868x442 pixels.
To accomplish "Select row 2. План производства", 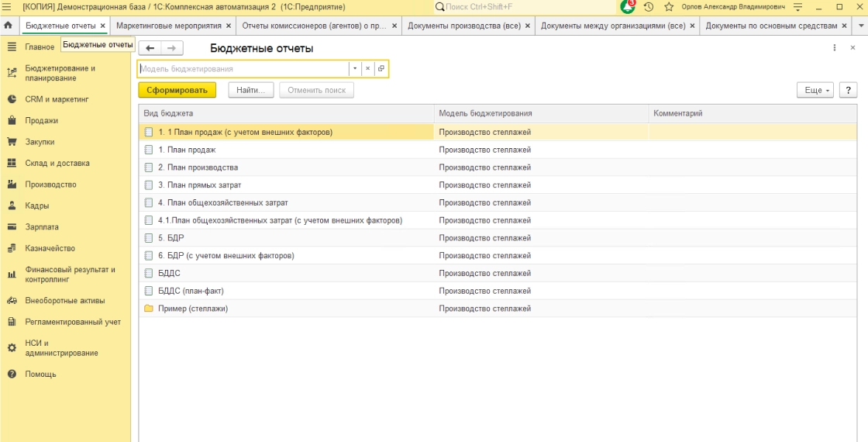I will click(x=498, y=167).
